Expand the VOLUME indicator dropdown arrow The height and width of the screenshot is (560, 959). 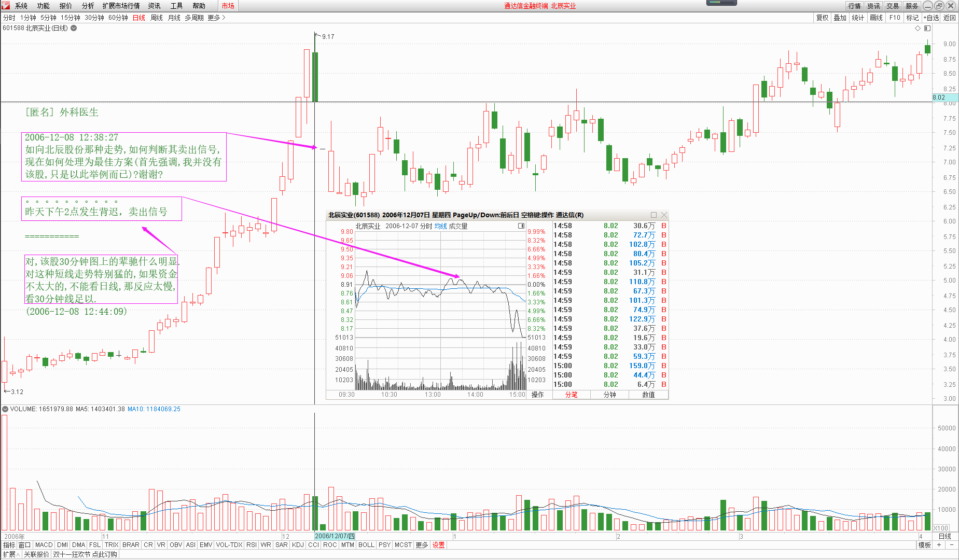click(5, 409)
